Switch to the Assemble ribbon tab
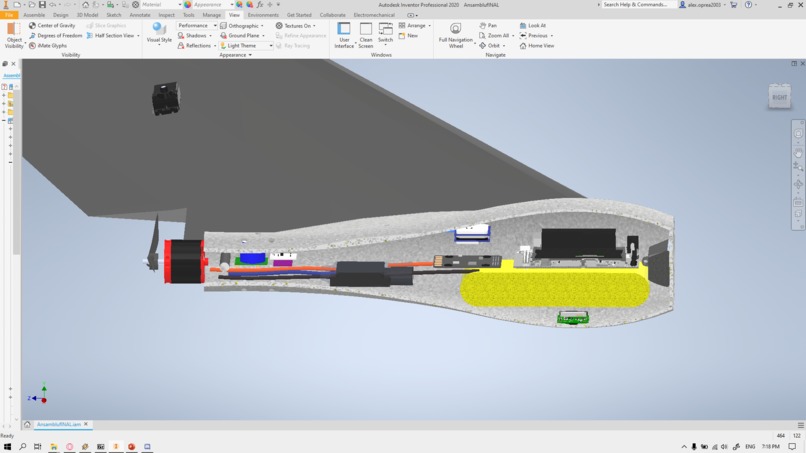This screenshot has height=453, width=806. (34, 15)
